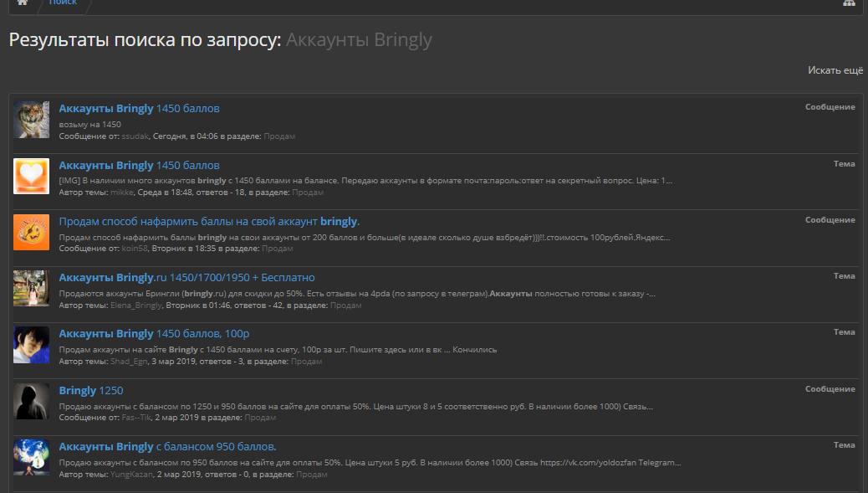The width and height of the screenshot is (868, 493).
Task: Open Продам section in Shad_Egn's result
Action: point(307,362)
